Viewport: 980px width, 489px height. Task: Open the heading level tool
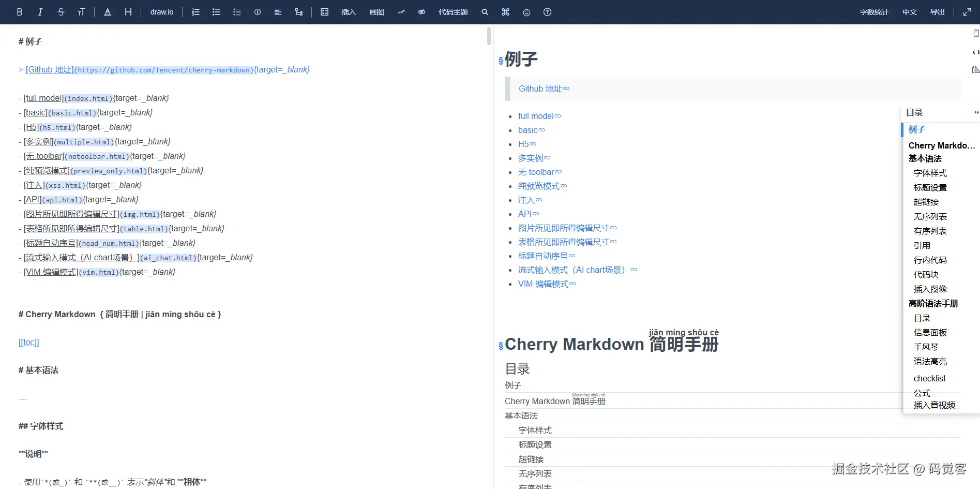click(x=128, y=12)
